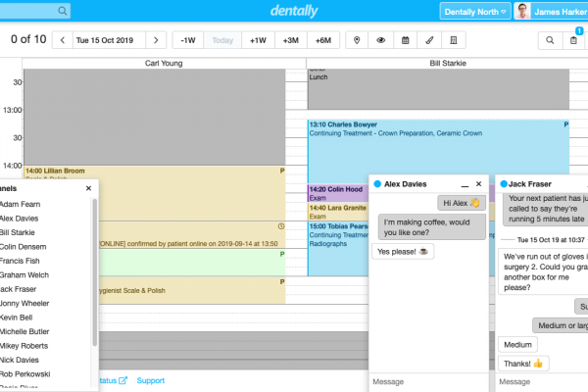Click the paperclip icon in toolbar
Image resolution: width=588 pixels, height=392 pixels.
coord(429,40)
